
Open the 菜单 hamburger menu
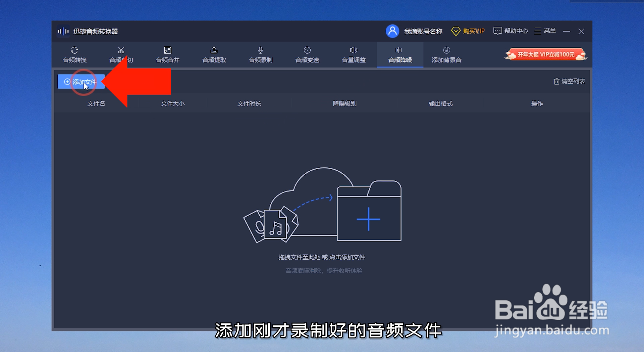(545, 31)
